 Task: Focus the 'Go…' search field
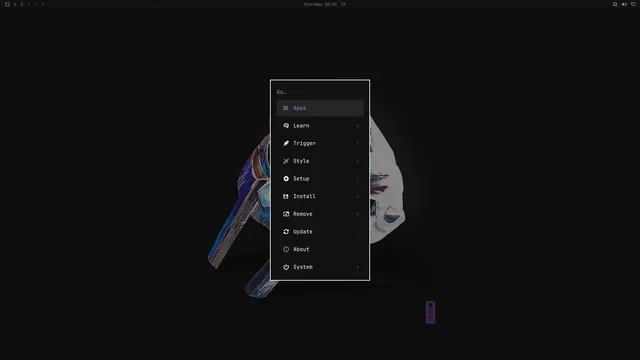[x=320, y=92]
